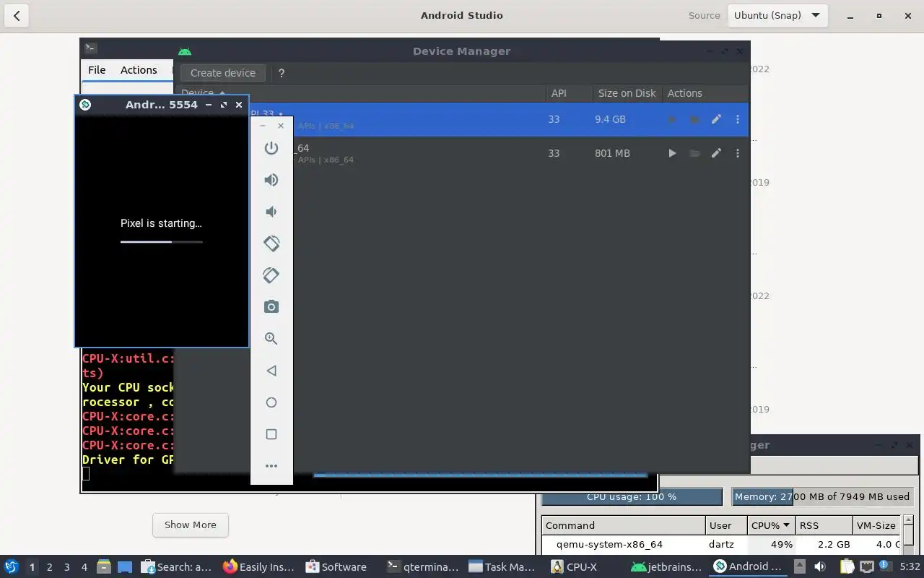Switch to the jetbrains taskbar item
The width and height of the screenshot is (924, 578).
pyautogui.click(x=666, y=567)
